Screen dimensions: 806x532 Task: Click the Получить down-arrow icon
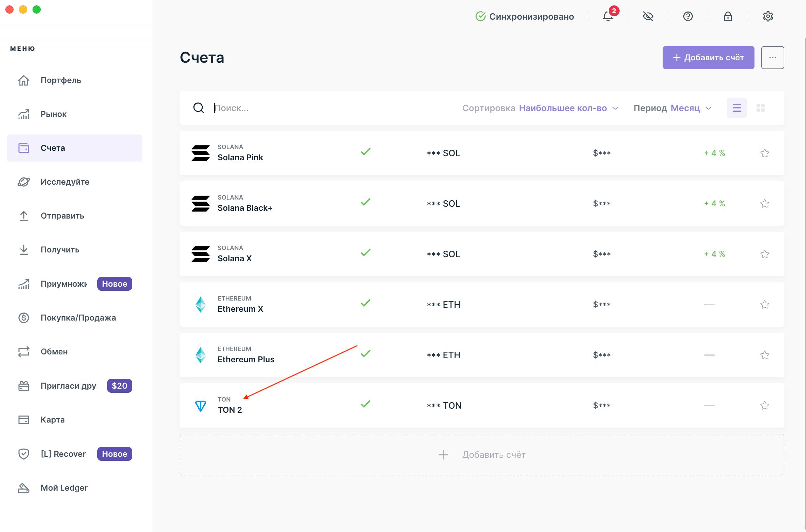24,250
